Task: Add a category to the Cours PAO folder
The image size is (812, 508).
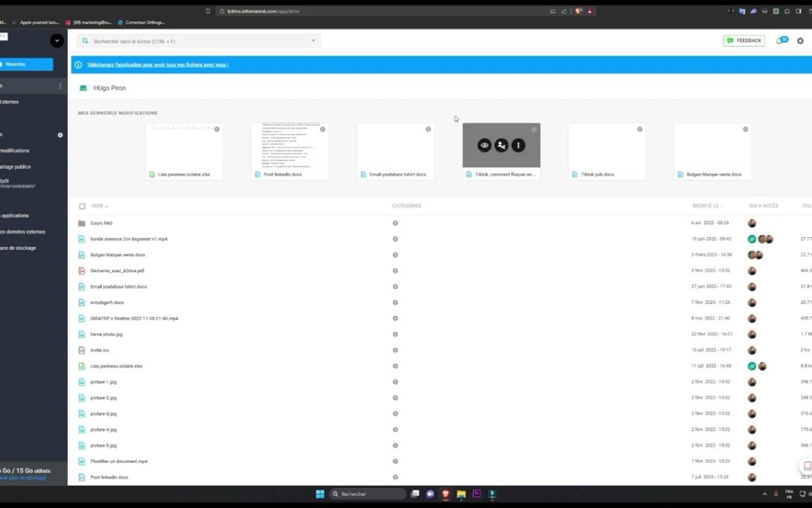Action: (395, 223)
